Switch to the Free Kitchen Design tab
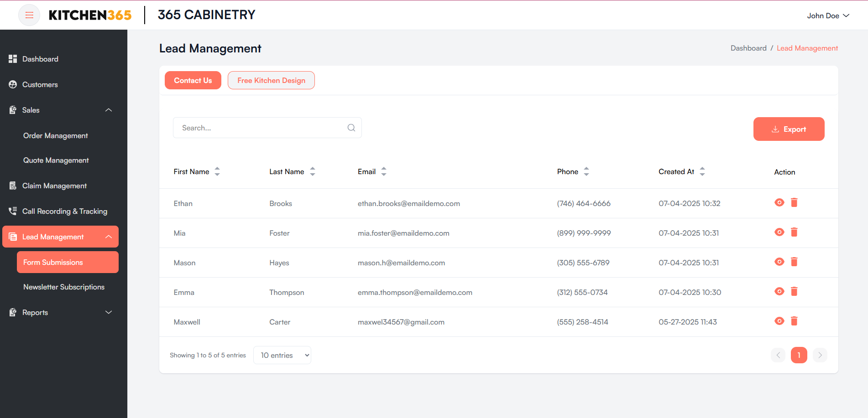868x418 pixels. [x=271, y=80]
